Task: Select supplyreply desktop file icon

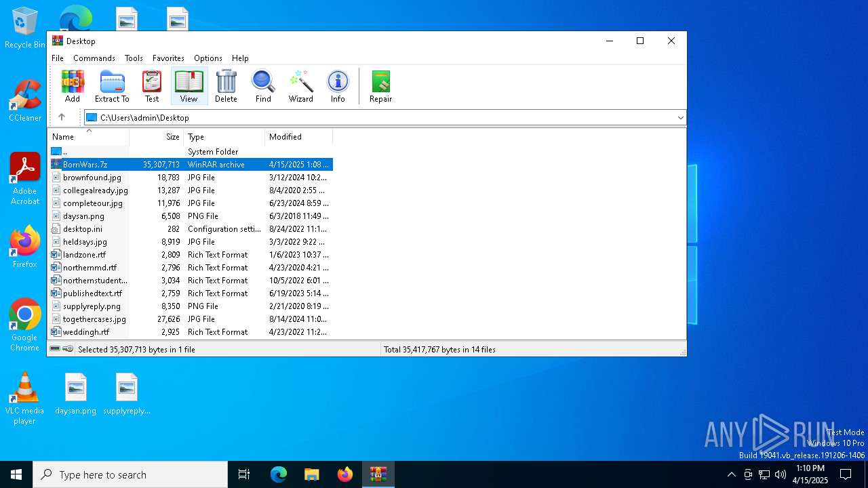Action: [x=127, y=394]
